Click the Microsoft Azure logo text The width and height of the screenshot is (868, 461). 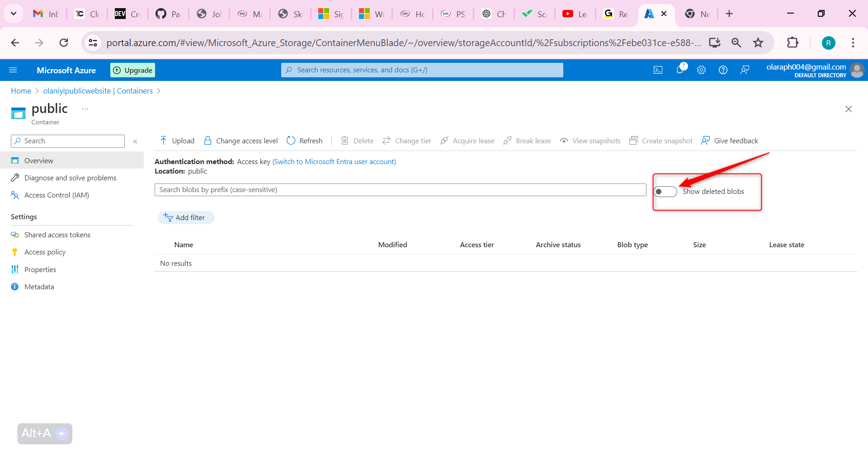coord(66,70)
